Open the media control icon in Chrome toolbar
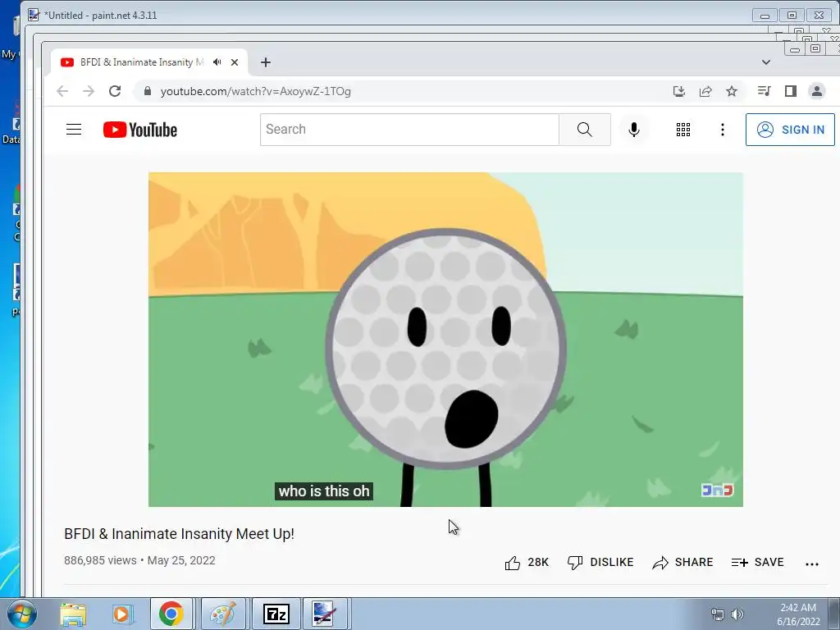Viewport: 840px width, 630px height. tap(764, 91)
